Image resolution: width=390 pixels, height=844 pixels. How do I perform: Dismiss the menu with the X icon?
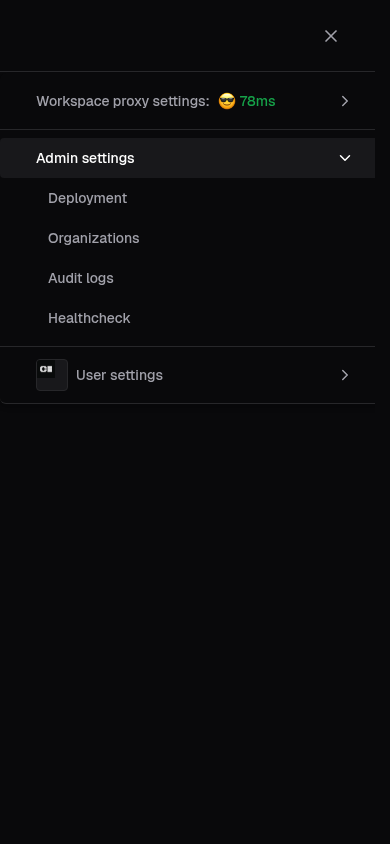point(331,36)
